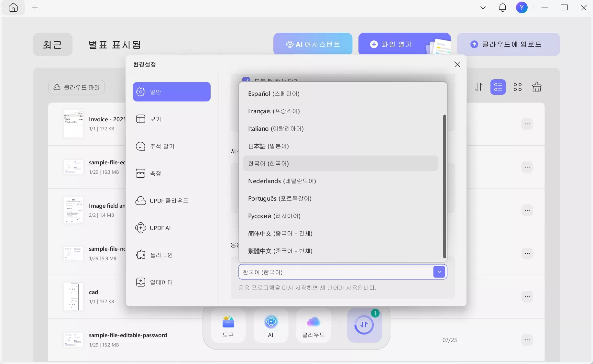Select 업데이터 settings category

[172, 282]
